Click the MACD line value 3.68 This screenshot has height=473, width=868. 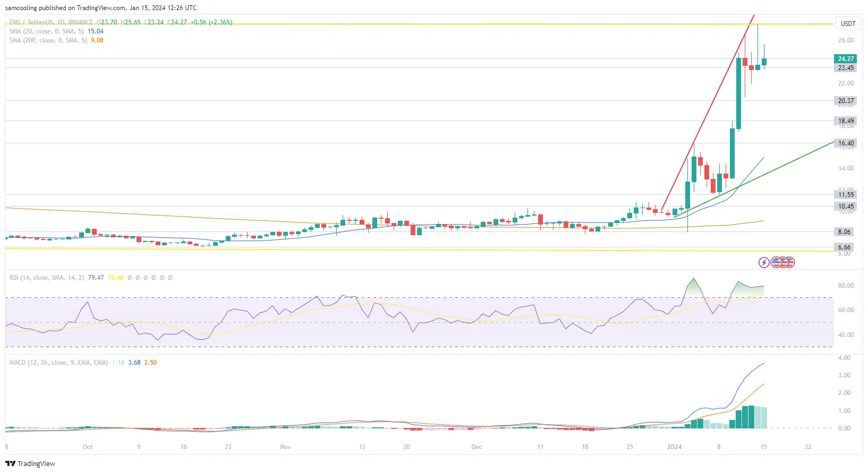coord(134,363)
